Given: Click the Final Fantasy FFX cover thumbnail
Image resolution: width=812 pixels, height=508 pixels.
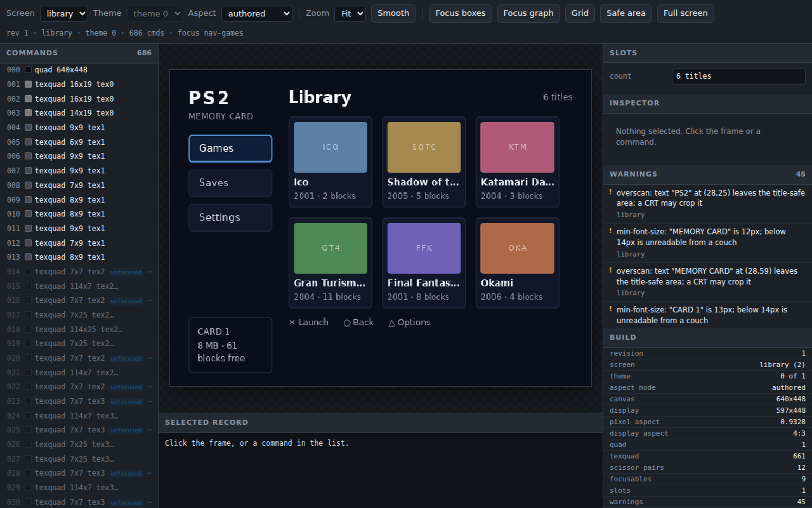Looking at the screenshot, I should 424,248.
